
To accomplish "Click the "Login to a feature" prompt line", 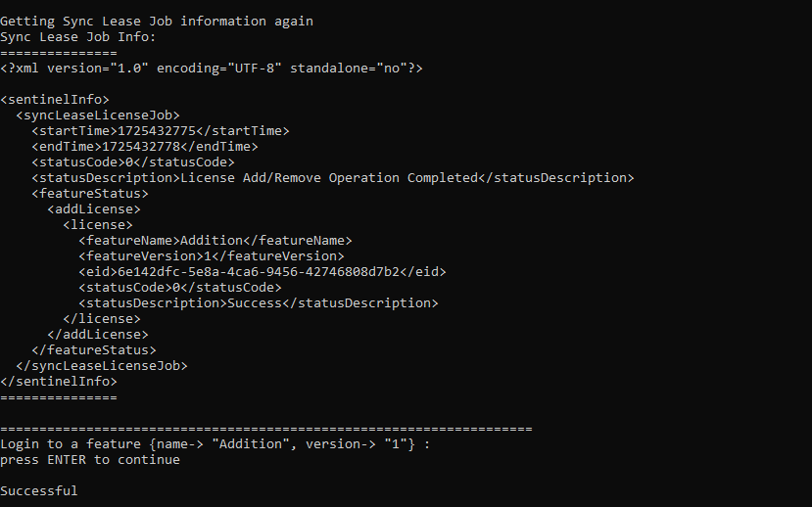I will click(x=215, y=444).
